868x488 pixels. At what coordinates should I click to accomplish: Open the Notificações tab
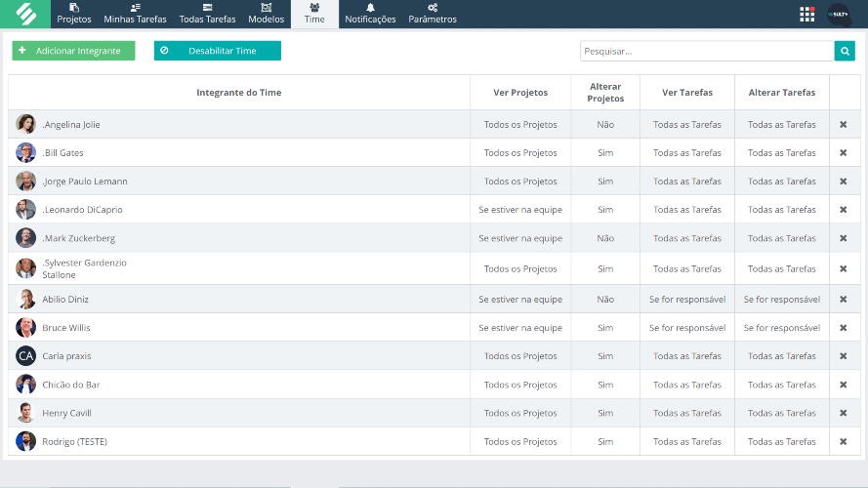click(x=370, y=14)
